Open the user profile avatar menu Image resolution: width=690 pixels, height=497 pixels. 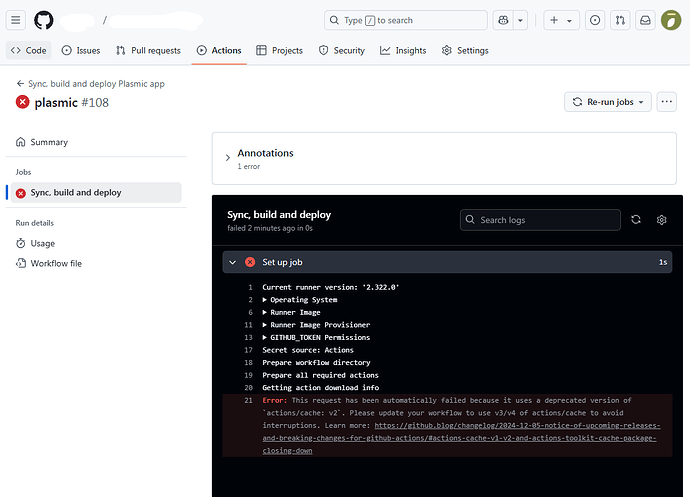pos(671,20)
